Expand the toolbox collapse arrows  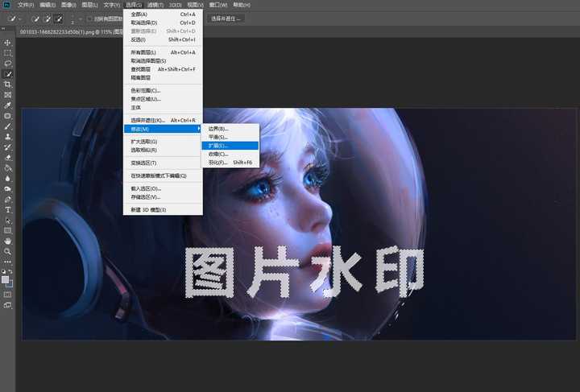coord(3,29)
